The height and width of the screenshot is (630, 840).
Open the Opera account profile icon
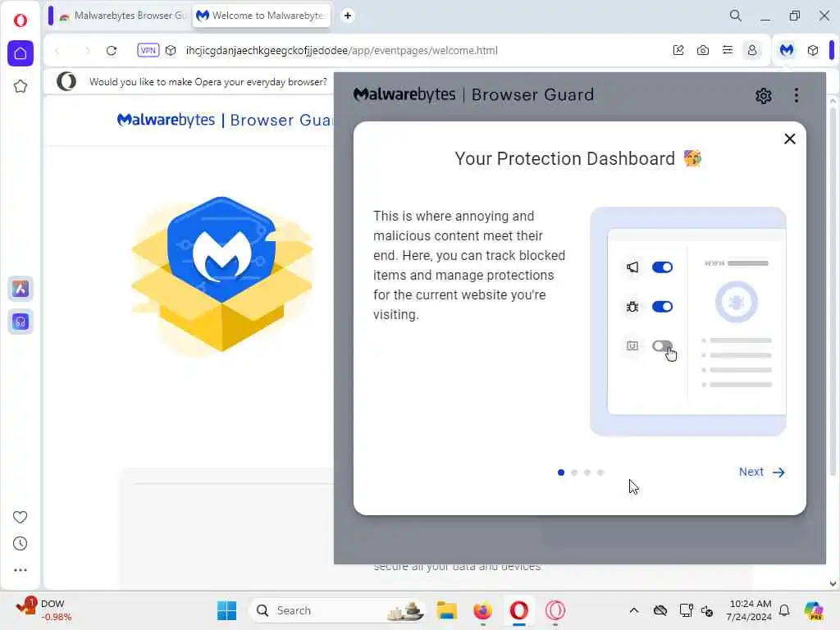point(752,50)
